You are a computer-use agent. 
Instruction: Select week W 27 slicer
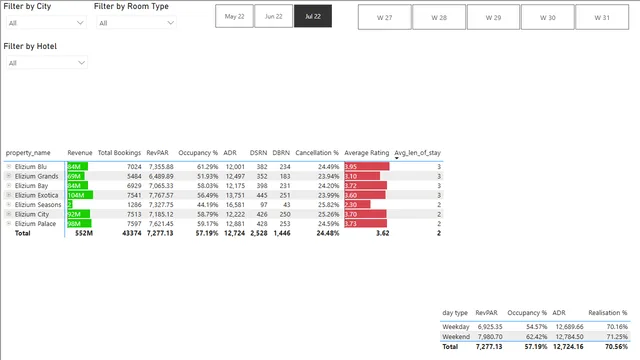click(384, 17)
